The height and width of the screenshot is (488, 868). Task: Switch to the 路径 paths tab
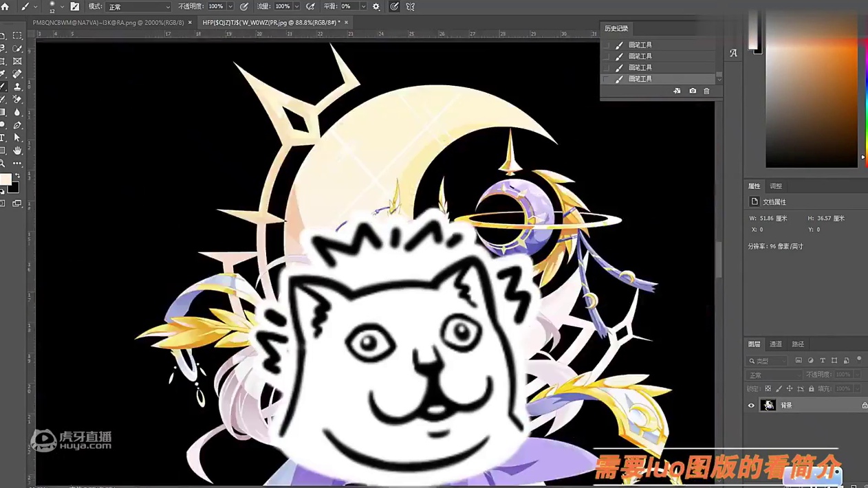pyautogui.click(x=798, y=344)
